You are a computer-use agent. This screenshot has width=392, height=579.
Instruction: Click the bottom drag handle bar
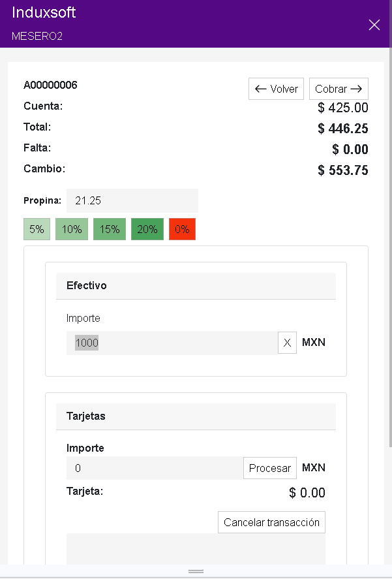coord(196,572)
